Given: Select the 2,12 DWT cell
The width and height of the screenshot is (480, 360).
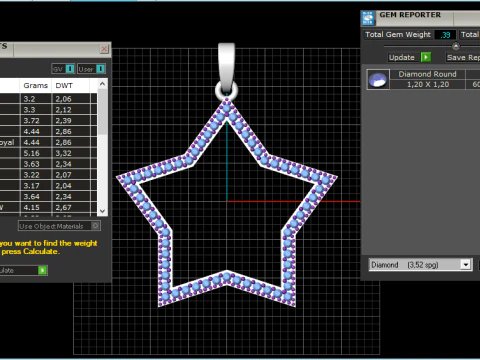Looking at the screenshot, I should click(x=71, y=110).
